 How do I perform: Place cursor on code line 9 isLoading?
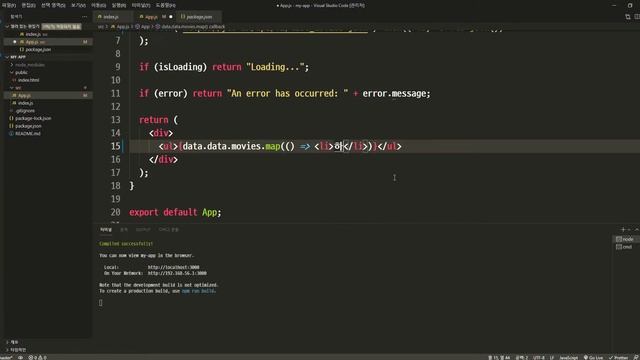click(x=180, y=67)
